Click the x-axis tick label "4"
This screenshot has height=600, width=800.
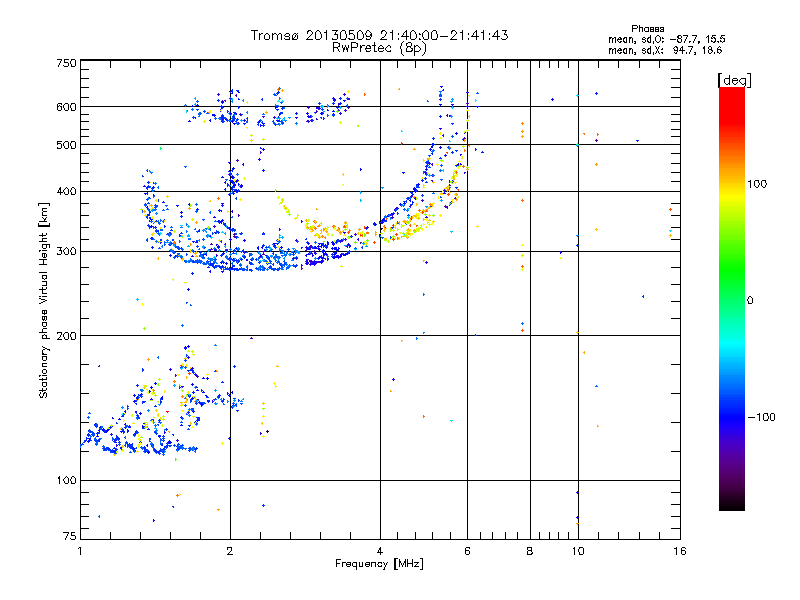pos(380,551)
